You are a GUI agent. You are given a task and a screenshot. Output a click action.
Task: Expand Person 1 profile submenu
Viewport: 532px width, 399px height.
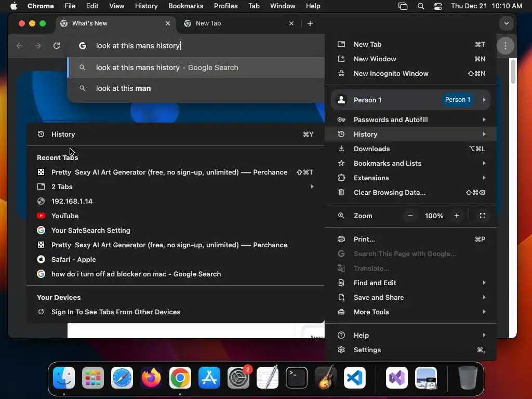coord(411,100)
